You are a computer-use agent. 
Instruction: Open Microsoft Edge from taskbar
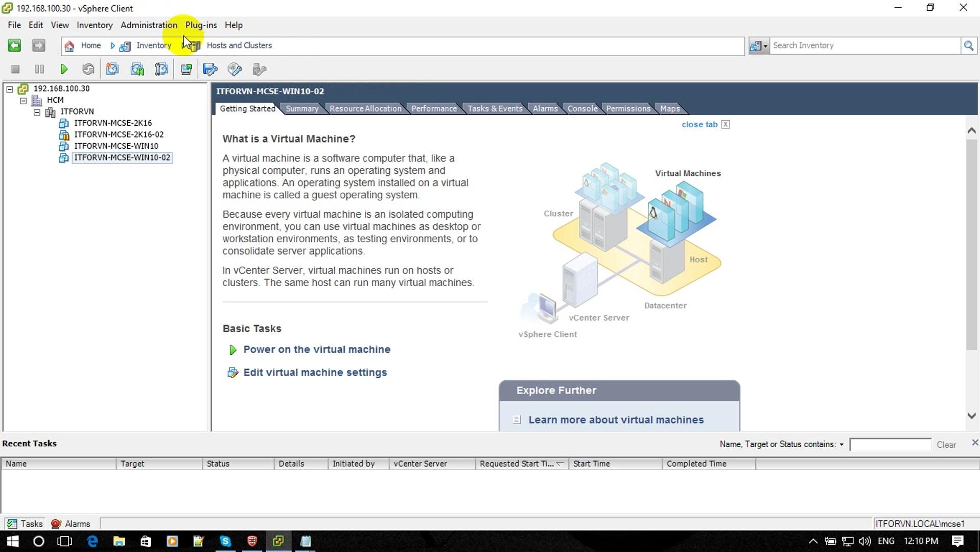point(92,541)
